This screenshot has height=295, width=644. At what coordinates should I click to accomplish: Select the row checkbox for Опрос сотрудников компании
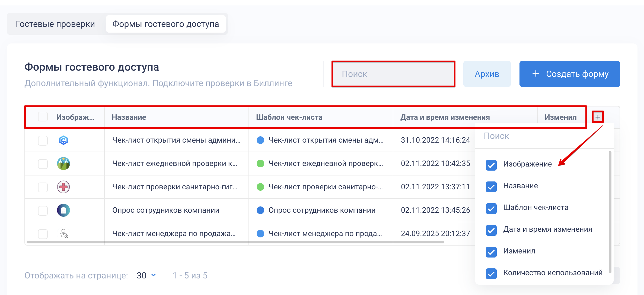43,210
